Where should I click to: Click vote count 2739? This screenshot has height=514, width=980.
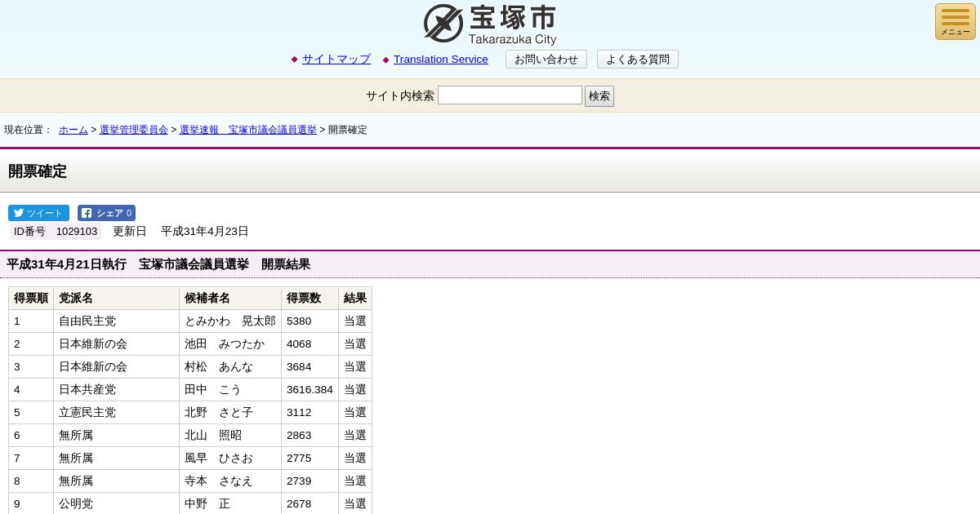tap(310, 481)
